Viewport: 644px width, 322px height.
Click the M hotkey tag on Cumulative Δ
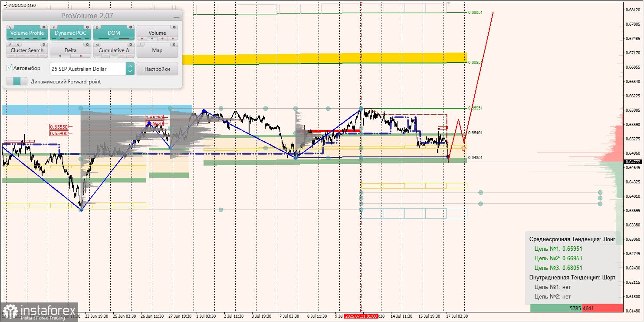point(97,44)
